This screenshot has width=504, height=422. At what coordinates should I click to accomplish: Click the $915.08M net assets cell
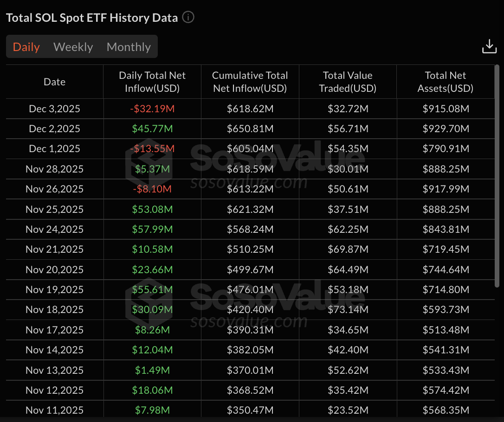click(446, 109)
